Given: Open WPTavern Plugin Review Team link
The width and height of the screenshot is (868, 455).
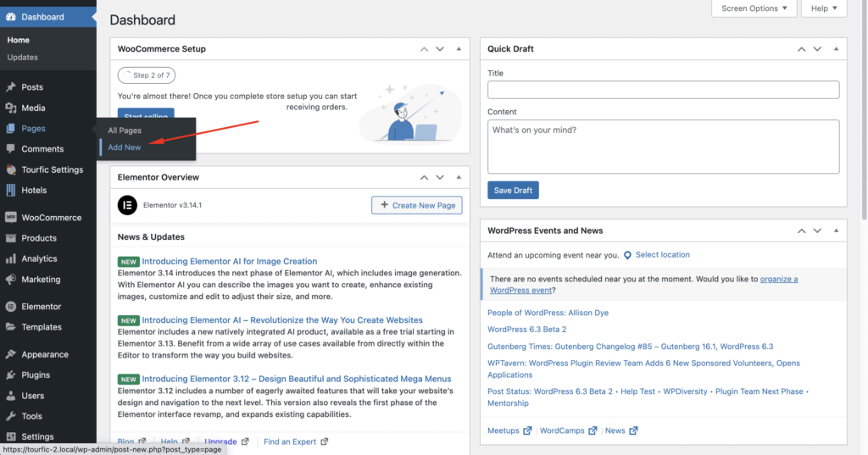Looking at the screenshot, I should (644, 369).
